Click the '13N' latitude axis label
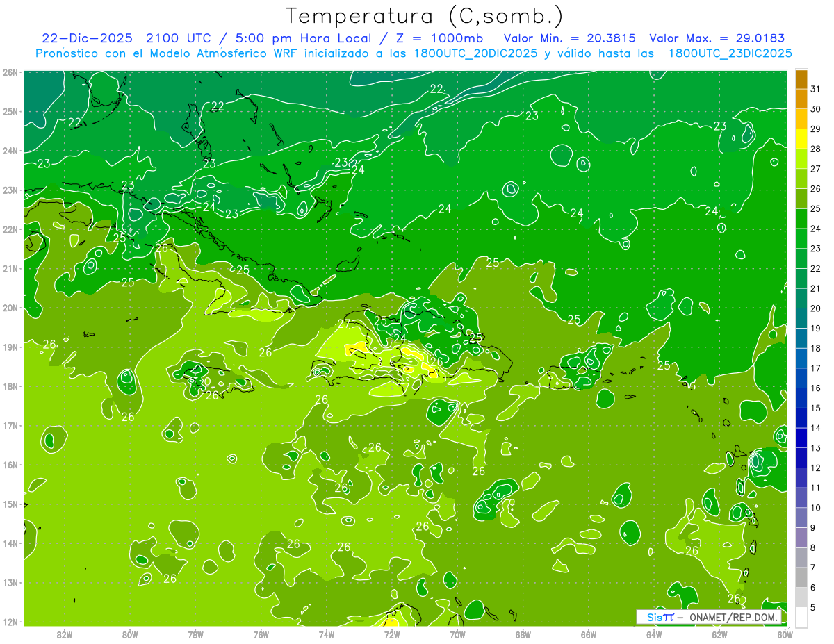Image resolution: width=834 pixels, height=644 pixels. 10,582
